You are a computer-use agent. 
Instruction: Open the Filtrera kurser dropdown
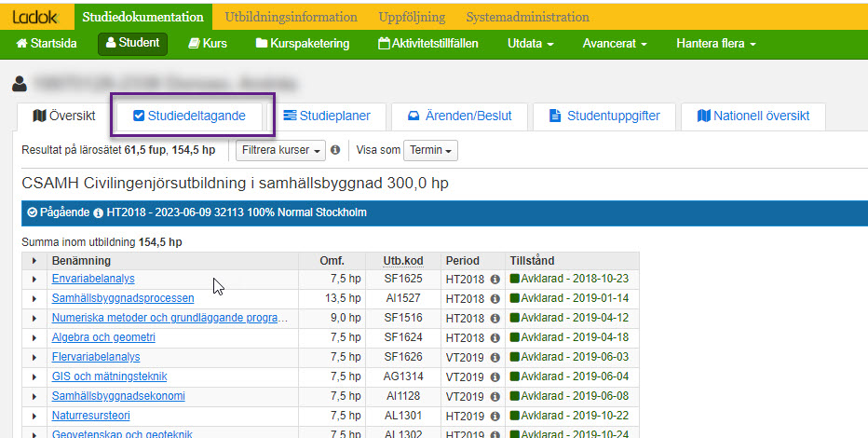pyautogui.click(x=280, y=151)
